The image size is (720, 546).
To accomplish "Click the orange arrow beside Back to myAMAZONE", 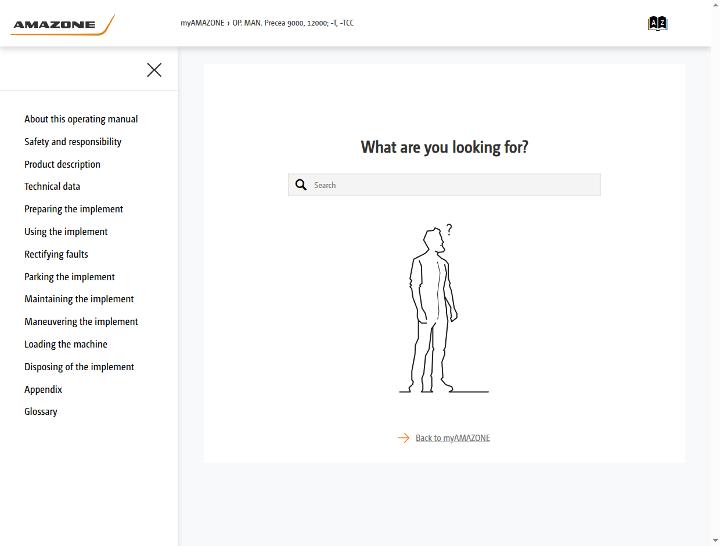I will click(x=403, y=438).
